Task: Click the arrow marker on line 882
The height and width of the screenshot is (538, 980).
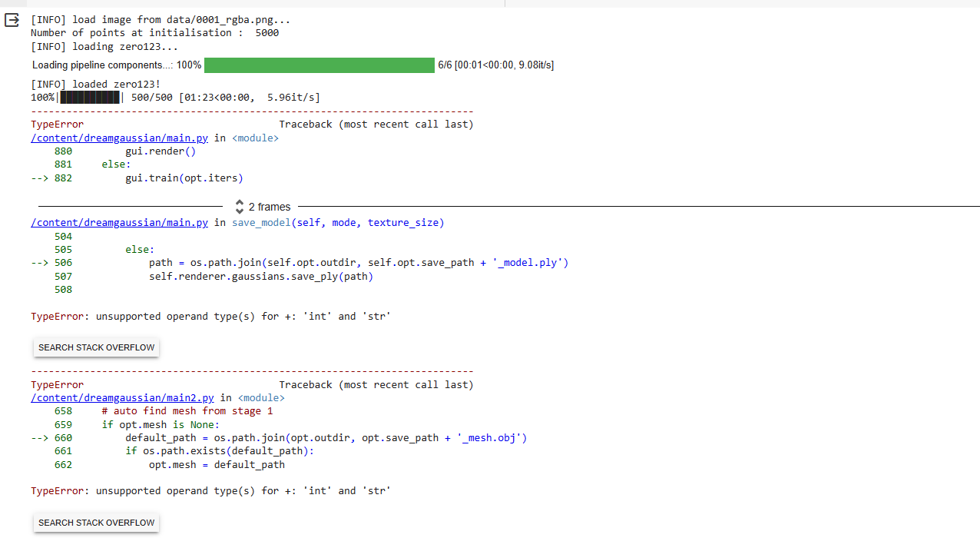Action: point(40,178)
